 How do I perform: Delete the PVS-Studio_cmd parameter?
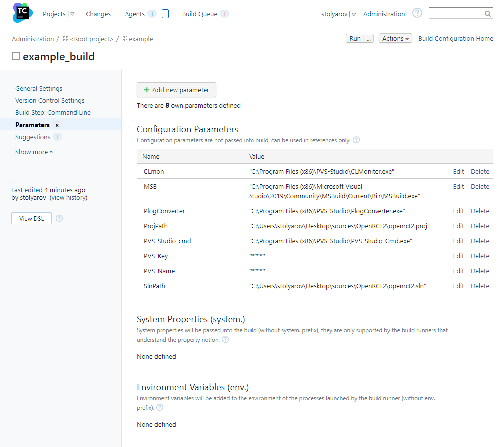pyautogui.click(x=480, y=241)
